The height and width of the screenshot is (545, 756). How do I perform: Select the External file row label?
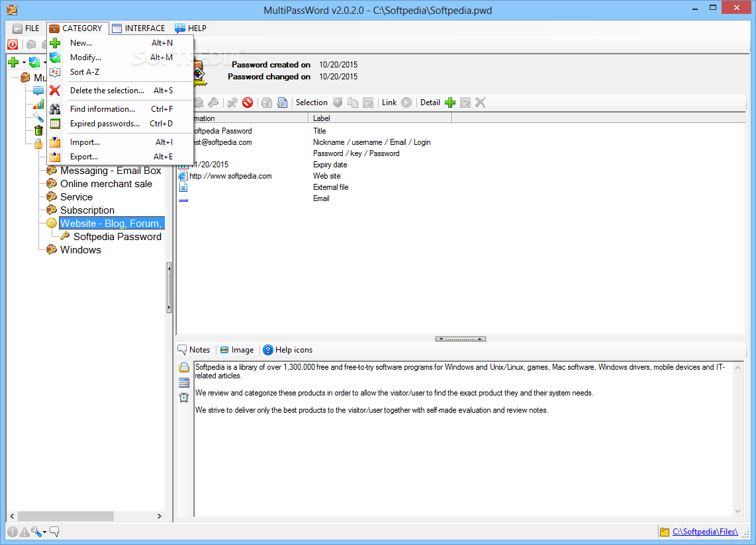click(331, 187)
